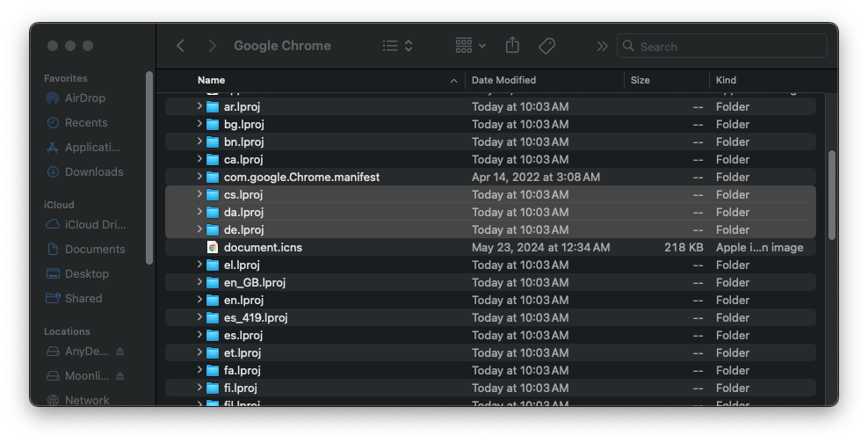Go back with the left chevron button

[180, 46]
